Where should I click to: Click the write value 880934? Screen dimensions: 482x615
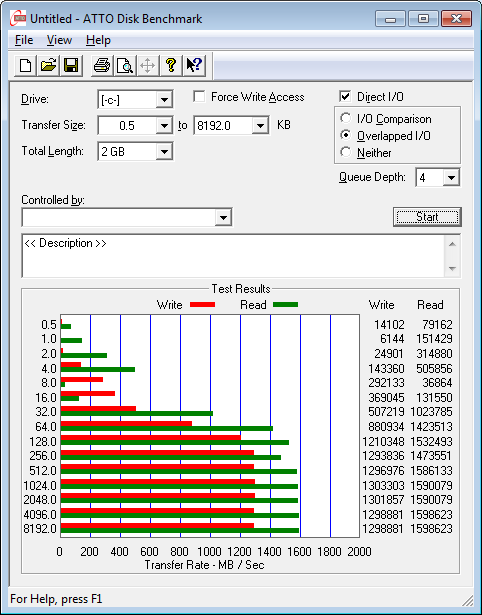pyautogui.click(x=386, y=426)
